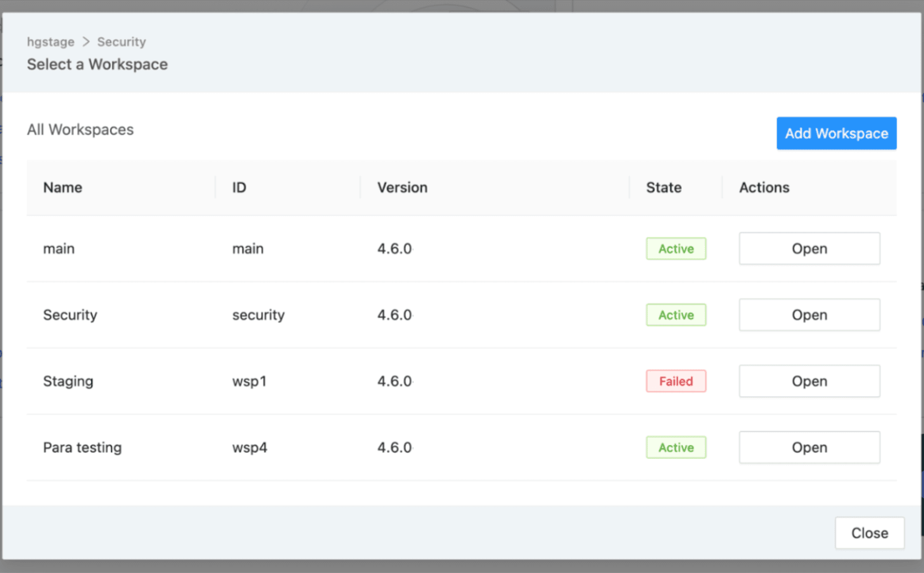Click the Add Workspace button
This screenshot has width=924, height=573.
(x=836, y=133)
